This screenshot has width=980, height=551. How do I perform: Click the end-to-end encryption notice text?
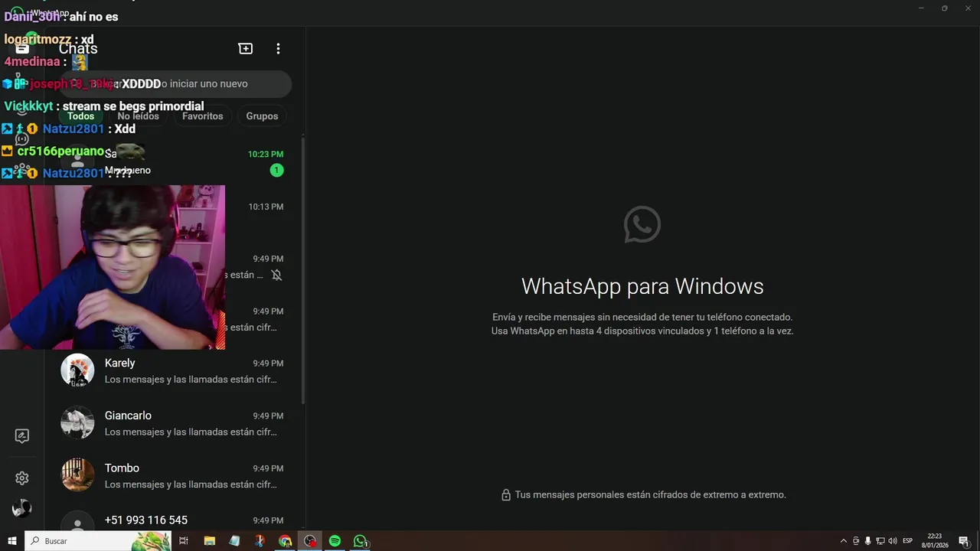(650, 495)
